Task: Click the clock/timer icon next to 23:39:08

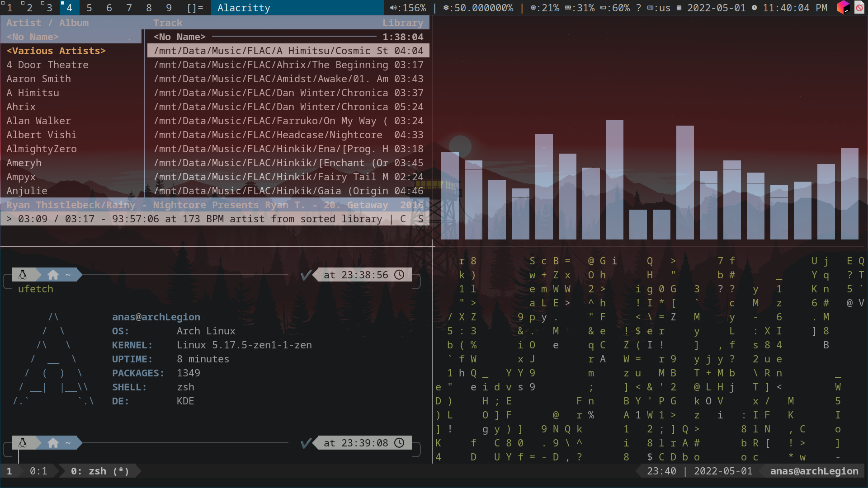Action: point(399,443)
